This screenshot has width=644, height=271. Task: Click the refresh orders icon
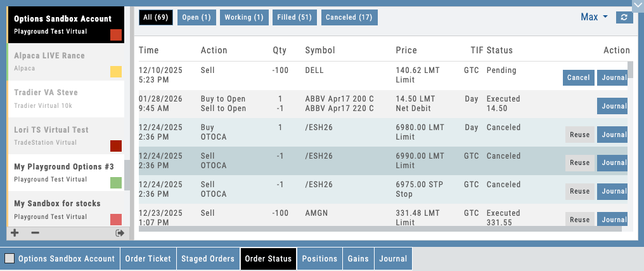pos(624,17)
